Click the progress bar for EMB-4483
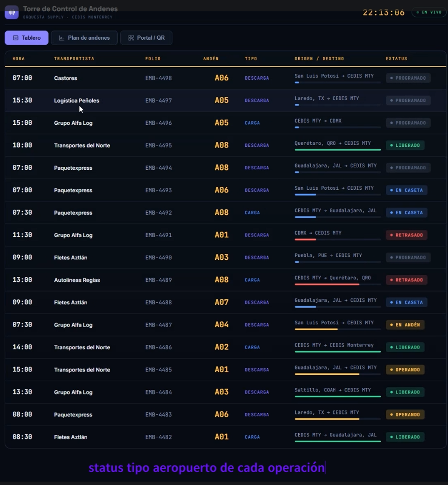The width and height of the screenshot is (448, 485). (338, 419)
